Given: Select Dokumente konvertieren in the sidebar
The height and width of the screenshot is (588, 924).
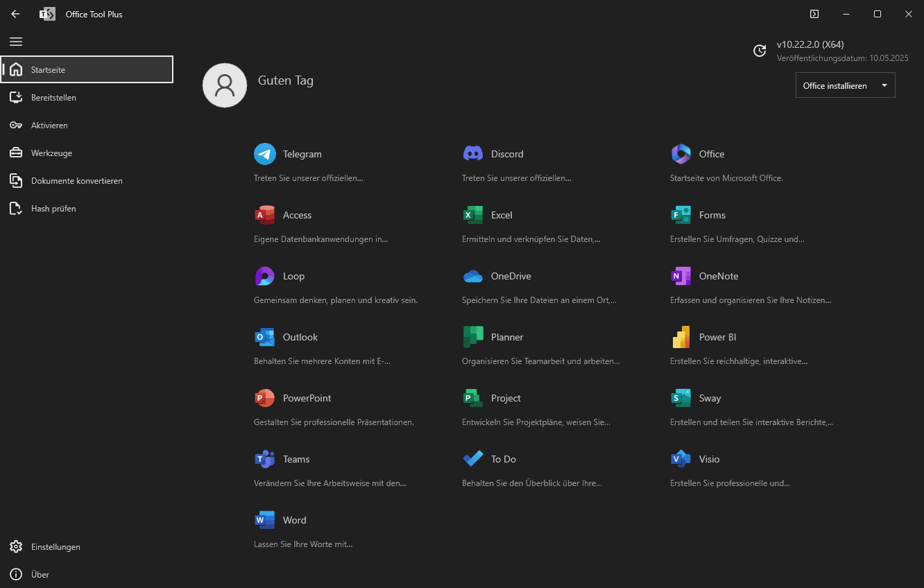Looking at the screenshot, I should click(76, 181).
